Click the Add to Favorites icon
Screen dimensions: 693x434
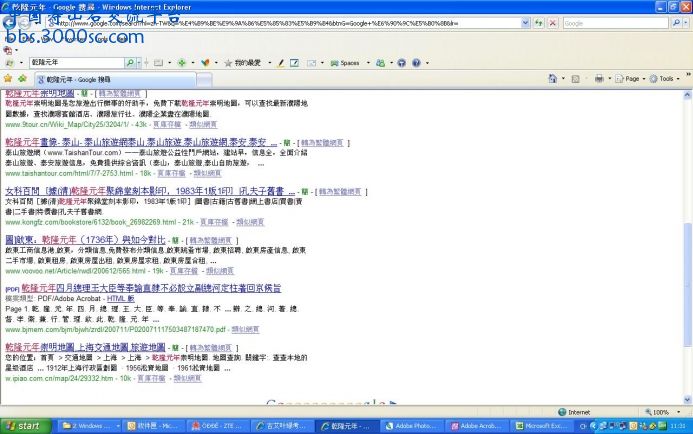pos(22,79)
